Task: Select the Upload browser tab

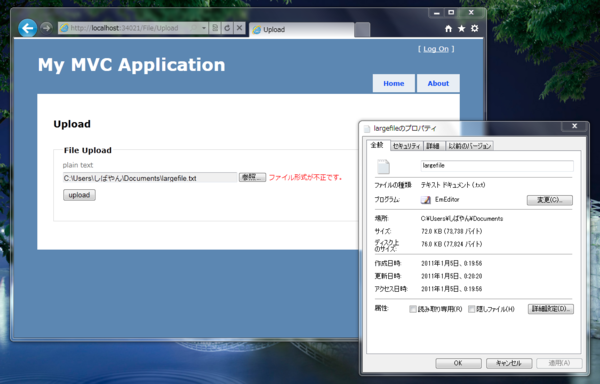Action: click(x=302, y=29)
